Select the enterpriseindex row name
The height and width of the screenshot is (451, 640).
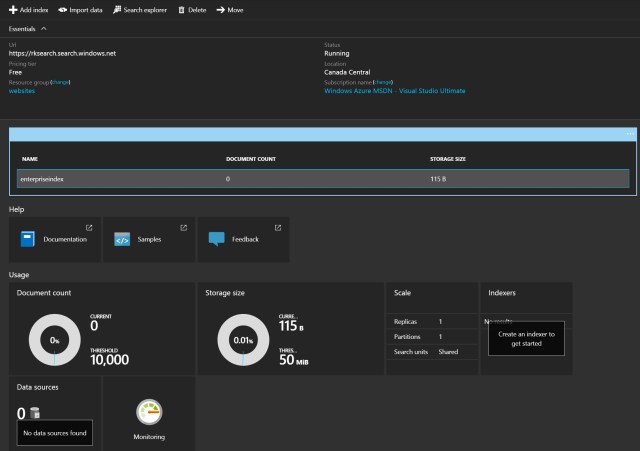(x=42, y=179)
